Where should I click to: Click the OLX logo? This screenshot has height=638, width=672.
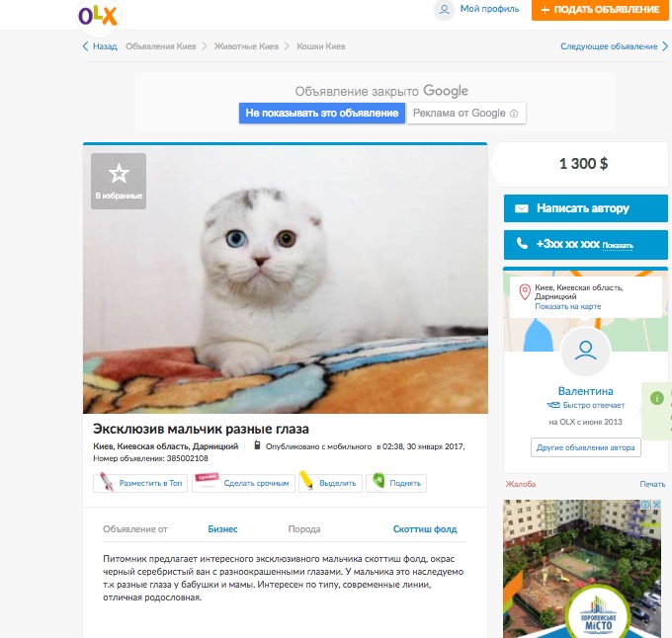click(x=98, y=16)
